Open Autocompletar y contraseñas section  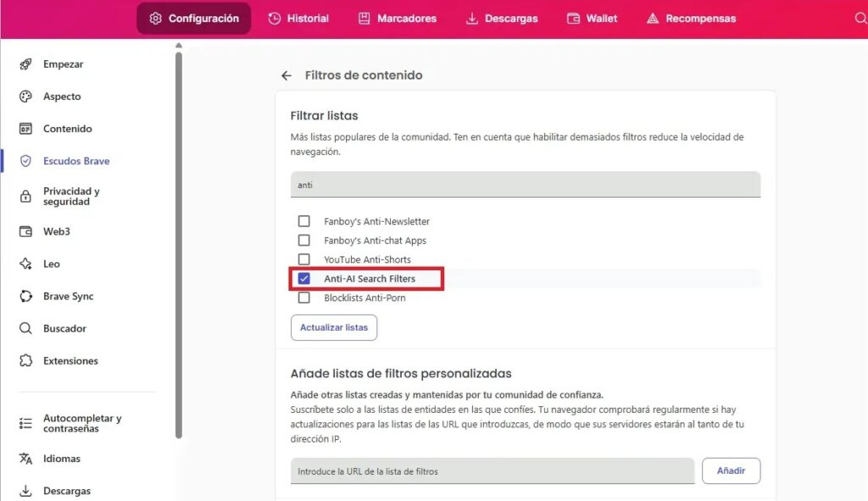pyautogui.click(x=82, y=424)
